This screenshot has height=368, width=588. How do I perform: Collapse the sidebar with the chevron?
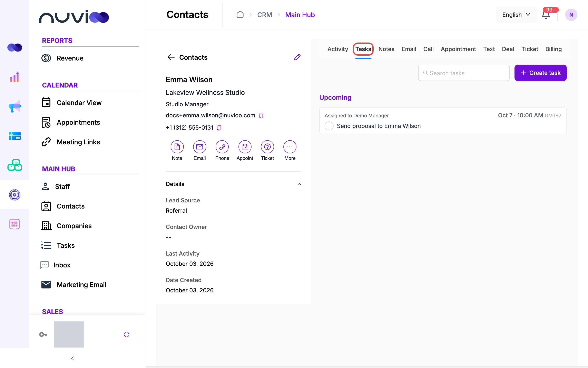[73, 358]
